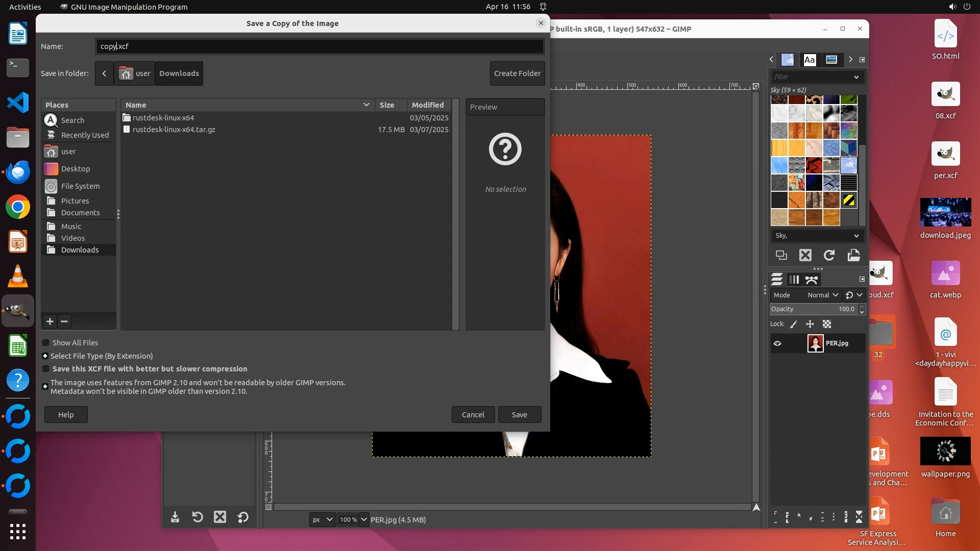Toggle lock pixels brush icon

[x=794, y=324]
